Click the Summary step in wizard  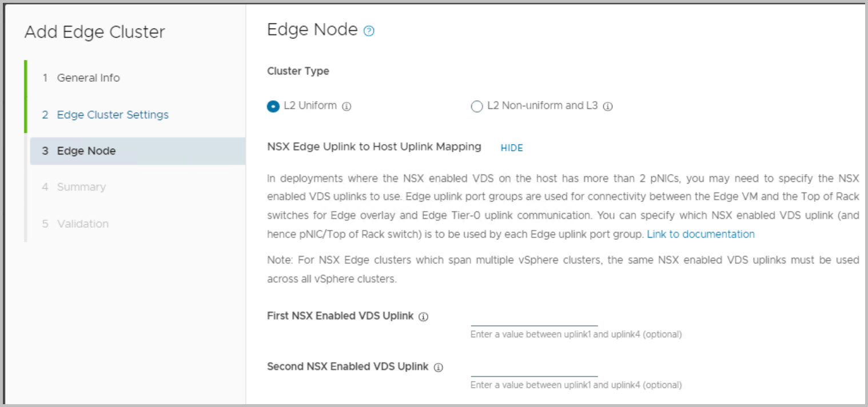tap(81, 187)
